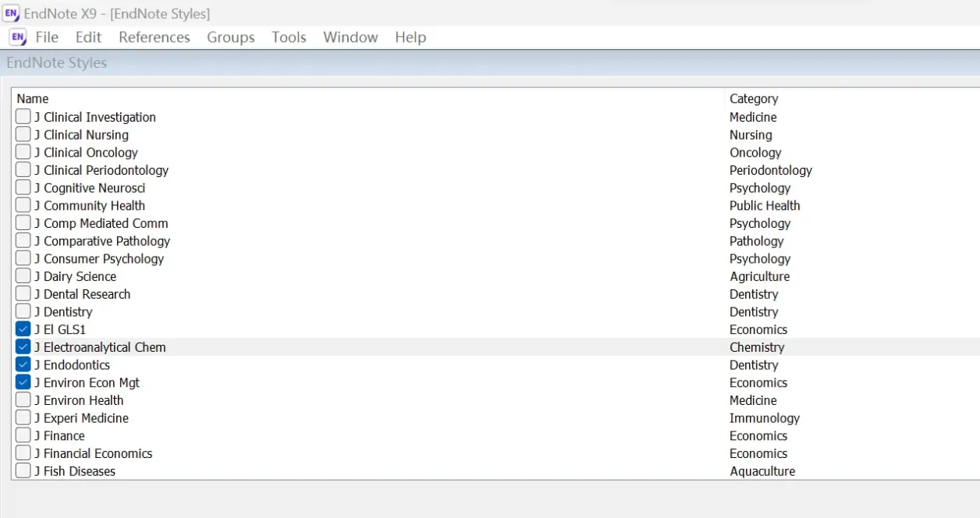Screen dimensions: 980x518
Task: Select the 'J El GLS1' style name
Action: 60,329
